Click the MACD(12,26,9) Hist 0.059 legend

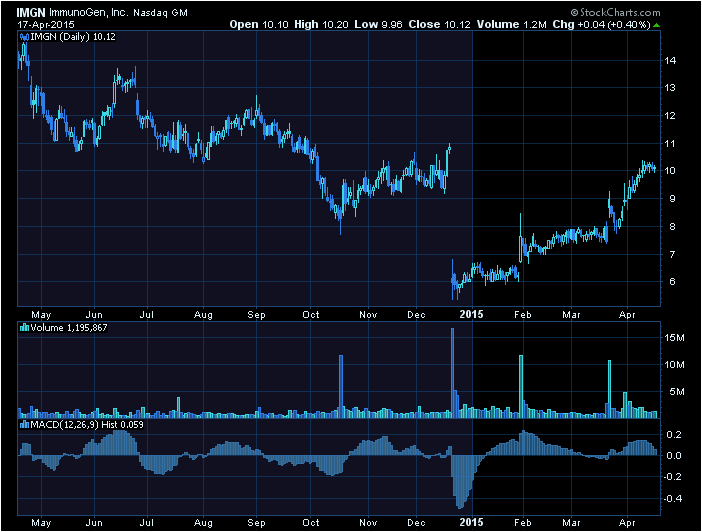pyautogui.click(x=87, y=425)
